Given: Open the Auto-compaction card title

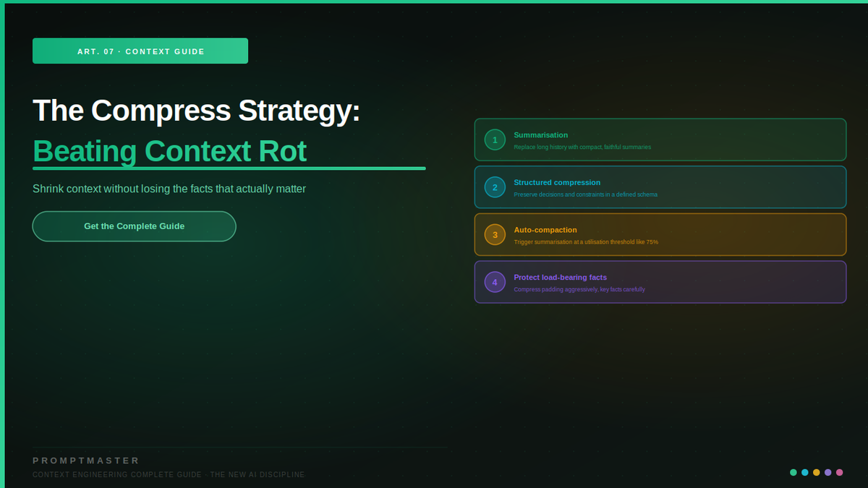Looking at the screenshot, I should pyautogui.click(x=545, y=230).
